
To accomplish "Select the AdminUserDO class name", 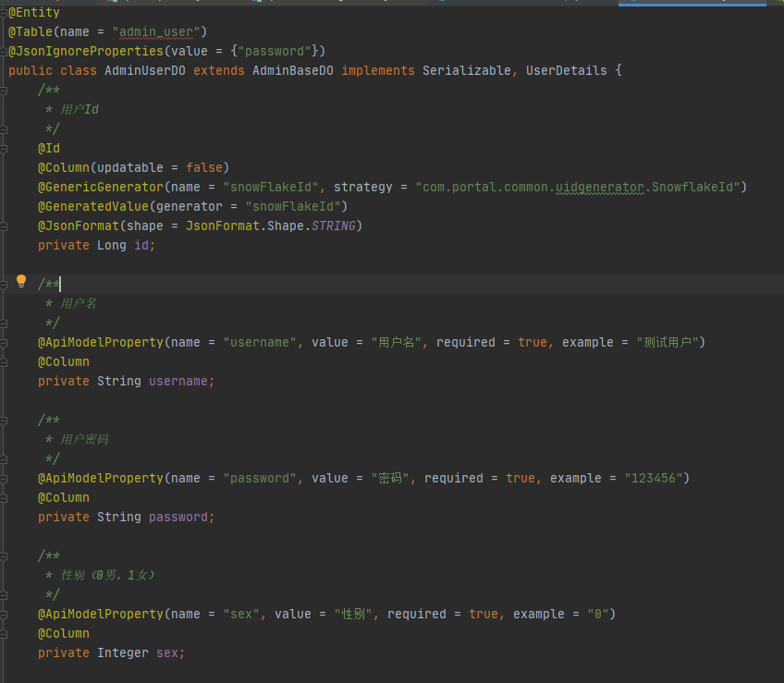I will coord(145,71).
